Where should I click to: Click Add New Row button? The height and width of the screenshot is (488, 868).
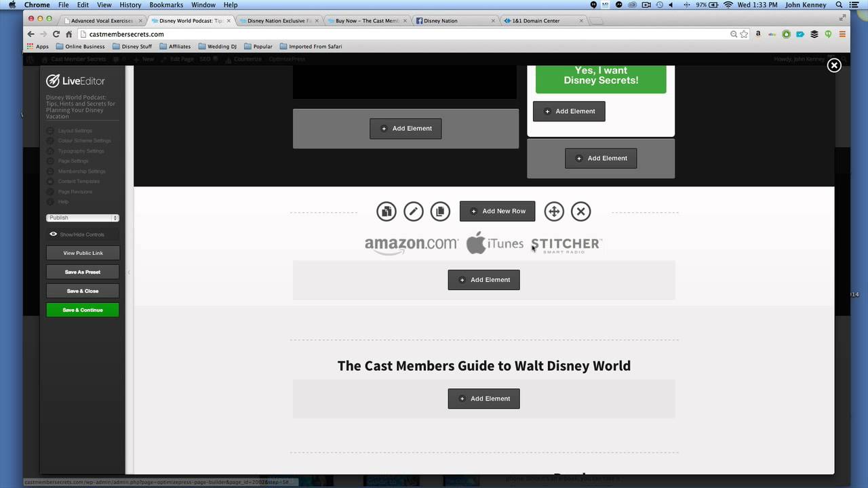pos(497,211)
